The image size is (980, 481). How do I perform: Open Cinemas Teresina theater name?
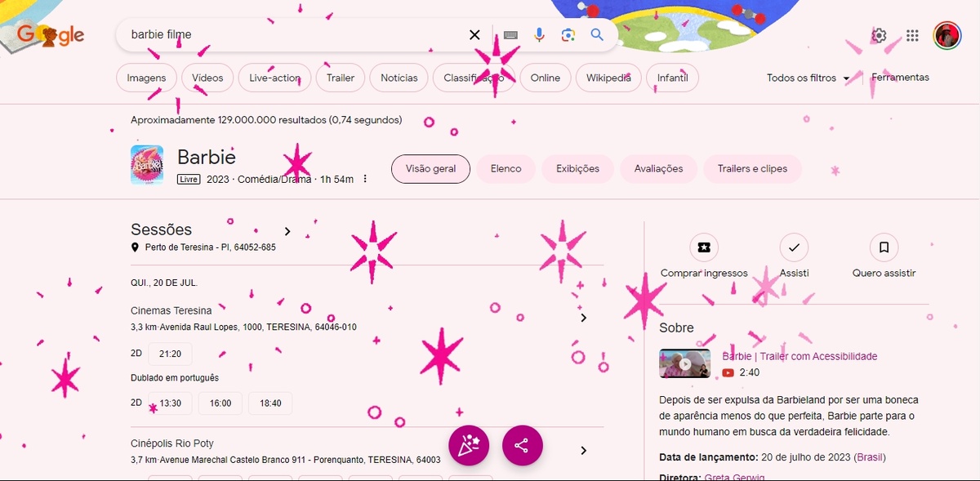pyautogui.click(x=171, y=310)
